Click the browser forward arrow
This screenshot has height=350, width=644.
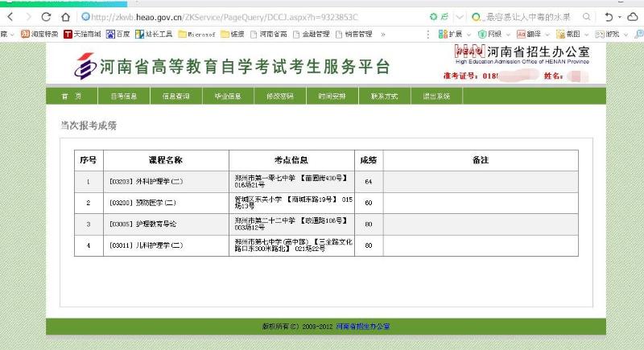click(x=28, y=17)
